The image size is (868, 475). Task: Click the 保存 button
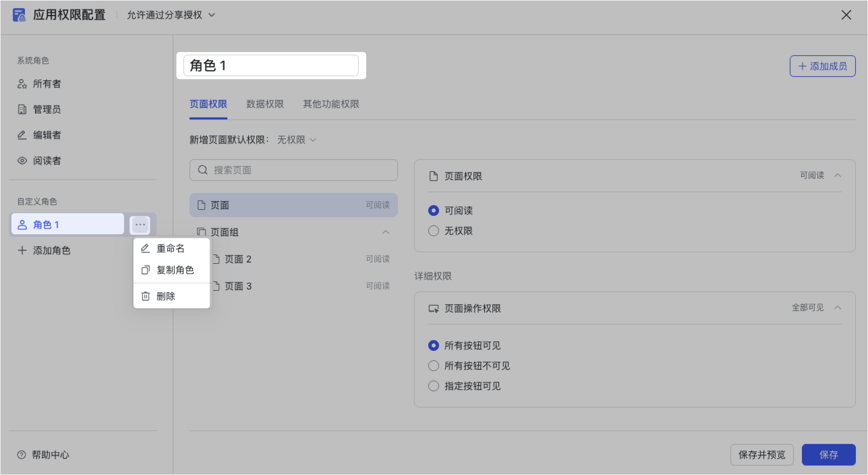[828, 455]
